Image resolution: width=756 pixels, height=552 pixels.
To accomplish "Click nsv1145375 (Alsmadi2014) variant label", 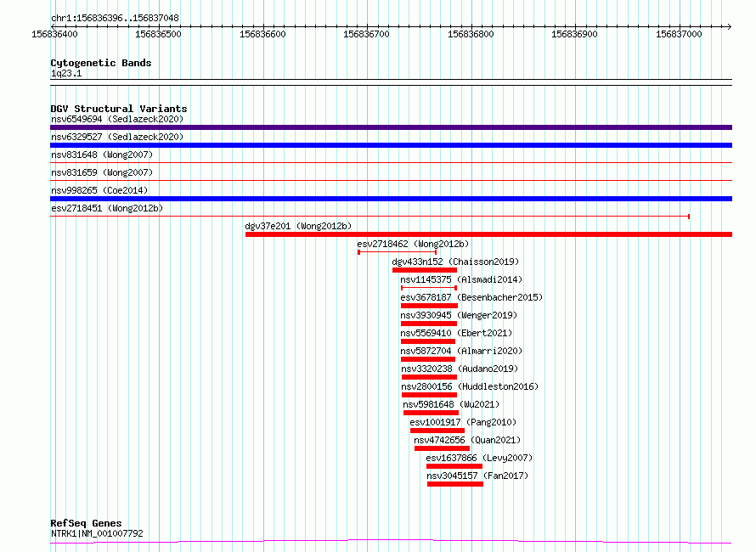I will coord(461,279).
